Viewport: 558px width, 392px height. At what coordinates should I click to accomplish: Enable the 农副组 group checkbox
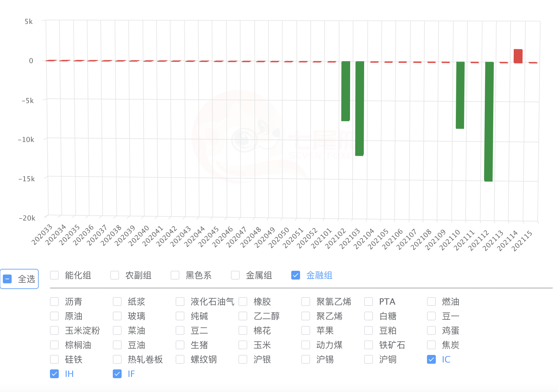(115, 275)
